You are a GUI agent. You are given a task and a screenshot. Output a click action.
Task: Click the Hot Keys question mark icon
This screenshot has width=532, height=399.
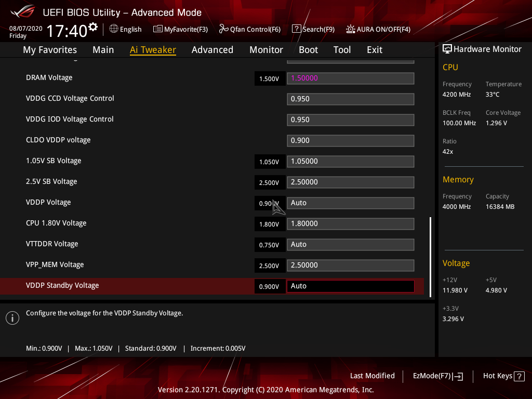[x=519, y=376]
